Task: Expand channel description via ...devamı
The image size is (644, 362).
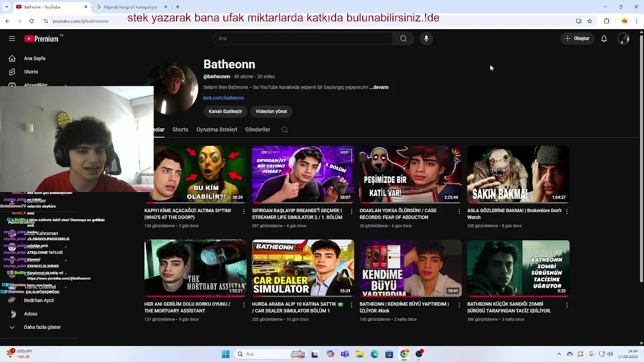Action: point(379,87)
